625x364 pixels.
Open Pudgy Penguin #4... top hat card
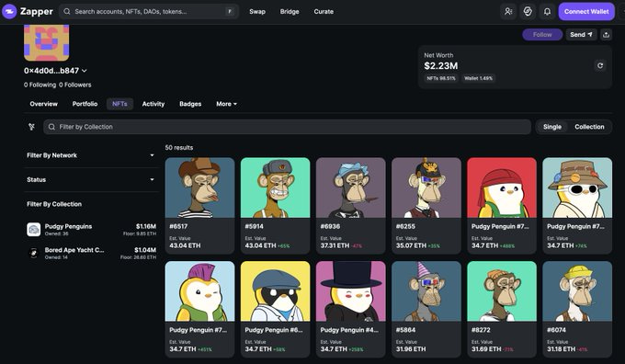click(x=351, y=310)
